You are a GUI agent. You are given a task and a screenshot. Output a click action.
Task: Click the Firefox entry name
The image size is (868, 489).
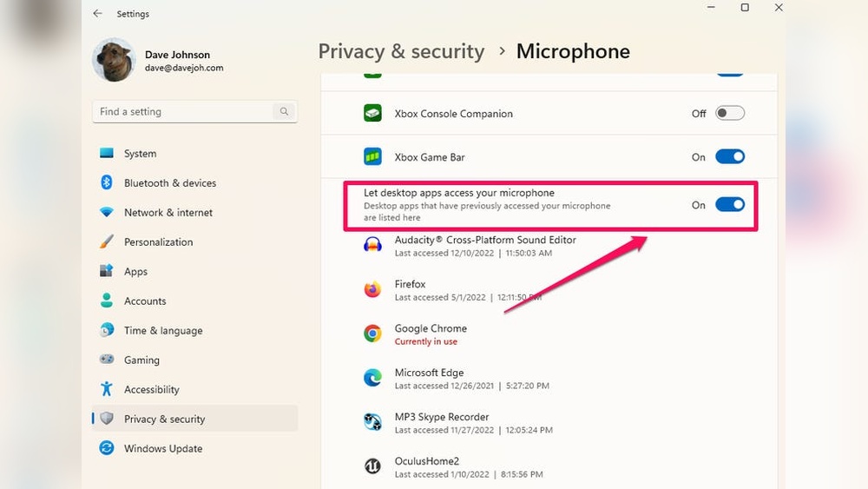[411, 284]
